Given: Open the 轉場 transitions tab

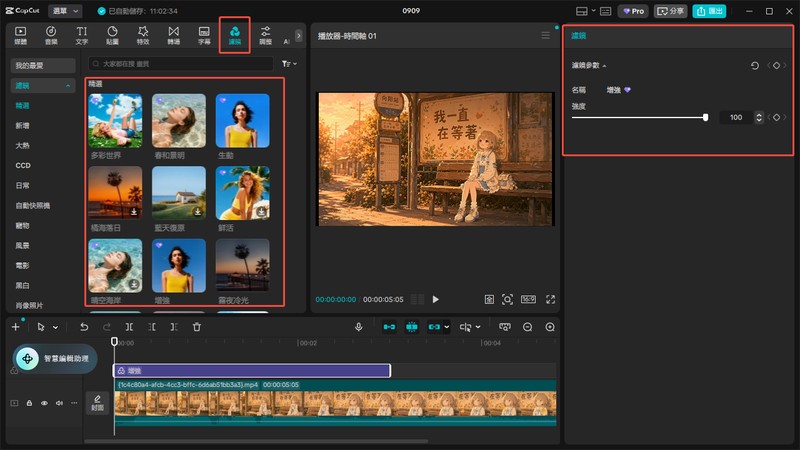Looking at the screenshot, I should 173,36.
